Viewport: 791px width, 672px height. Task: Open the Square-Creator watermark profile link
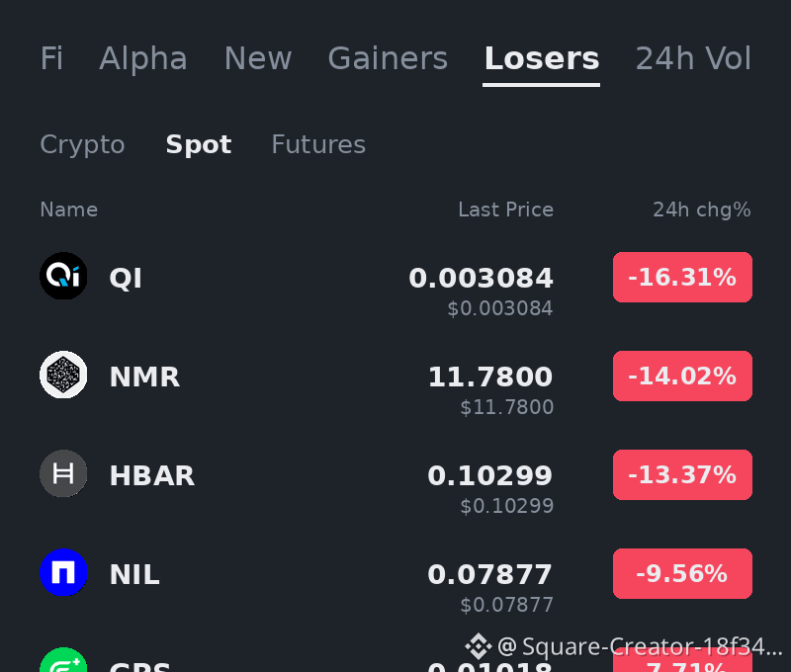pos(639,646)
